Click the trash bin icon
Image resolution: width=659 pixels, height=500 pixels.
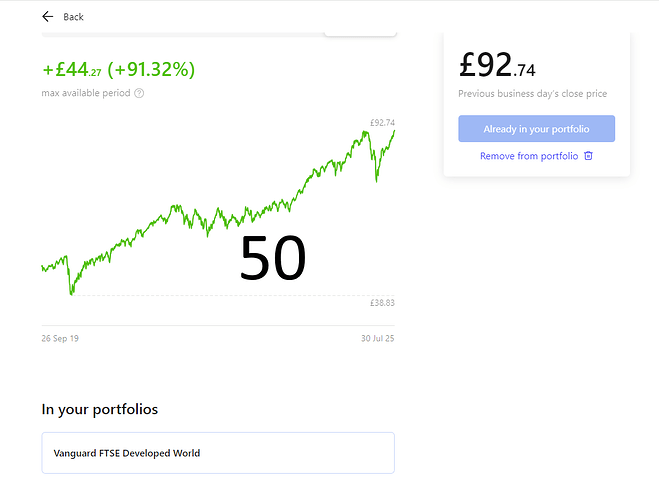pos(588,156)
